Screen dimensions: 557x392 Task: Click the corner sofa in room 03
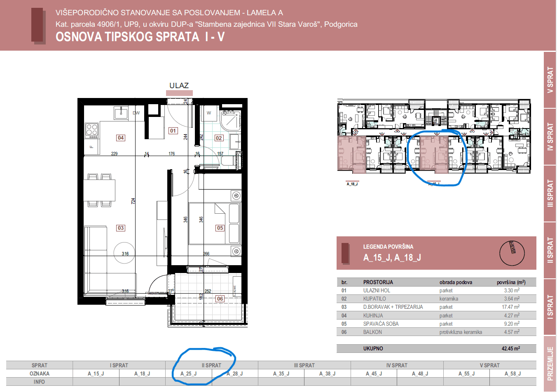(x=110, y=260)
